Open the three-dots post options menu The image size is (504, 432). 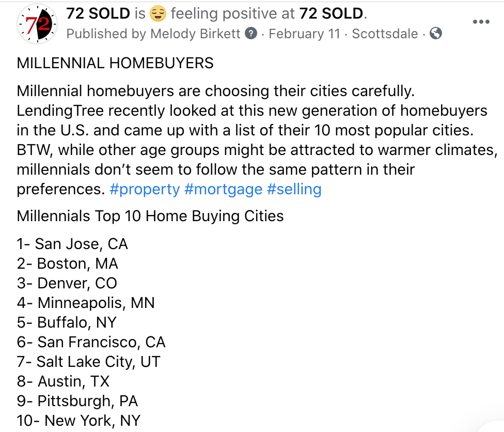click(481, 22)
